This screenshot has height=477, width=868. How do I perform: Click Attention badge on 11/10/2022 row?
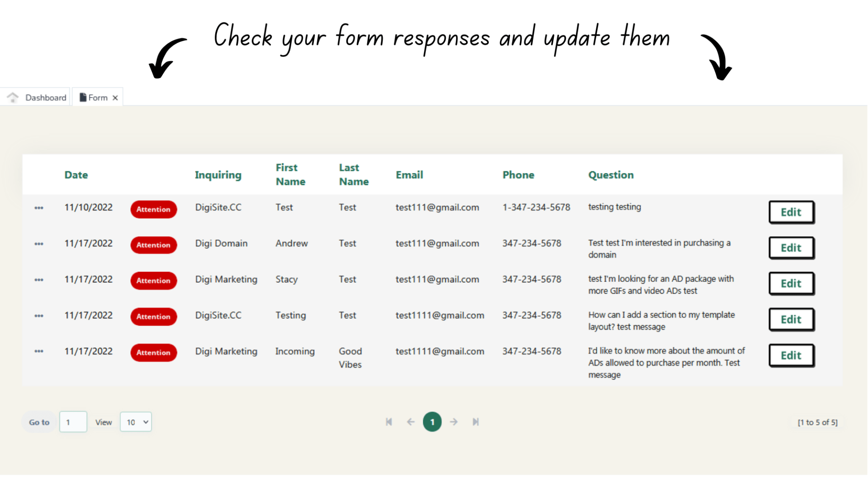point(154,210)
